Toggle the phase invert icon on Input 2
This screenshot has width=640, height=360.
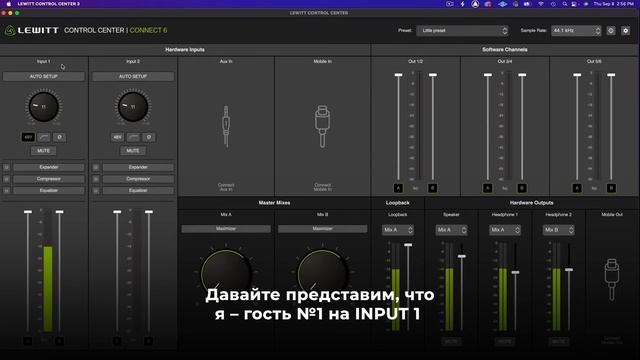tap(149, 137)
